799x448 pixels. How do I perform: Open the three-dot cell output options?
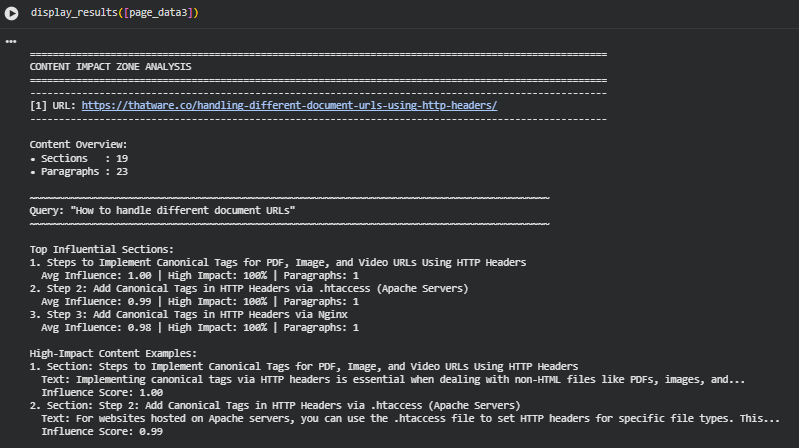pyautogui.click(x=11, y=42)
